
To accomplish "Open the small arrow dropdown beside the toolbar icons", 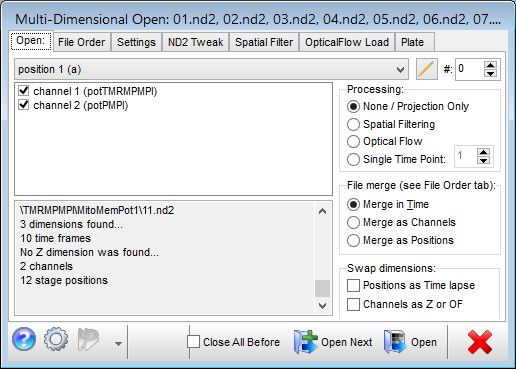I will (118, 343).
